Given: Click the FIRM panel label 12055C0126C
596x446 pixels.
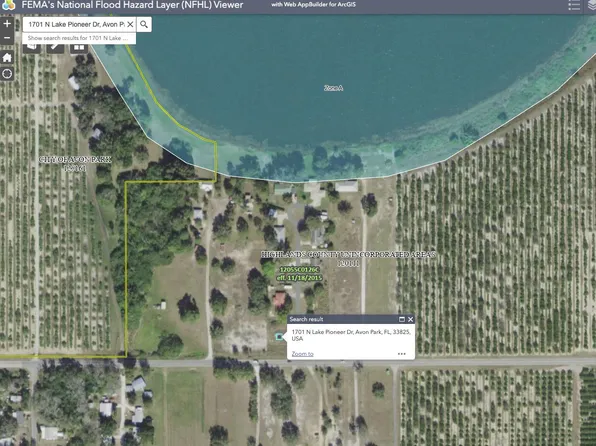Looking at the screenshot, I should coord(300,270).
